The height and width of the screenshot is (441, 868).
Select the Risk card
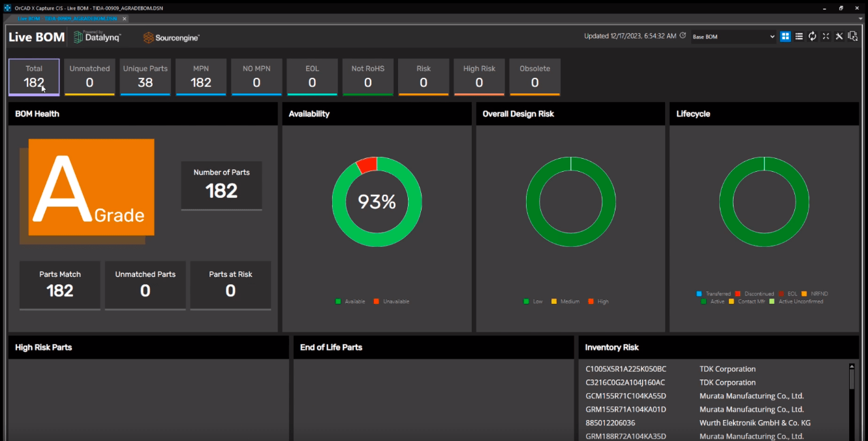424,77
